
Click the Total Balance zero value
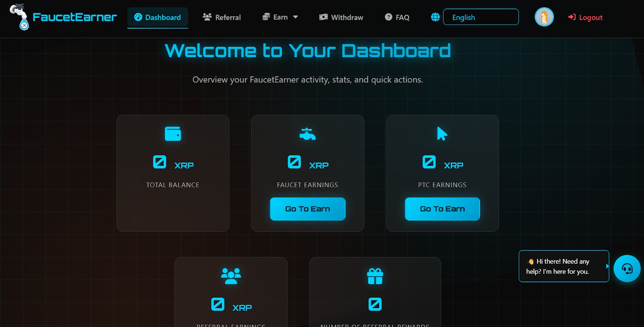(x=160, y=162)
